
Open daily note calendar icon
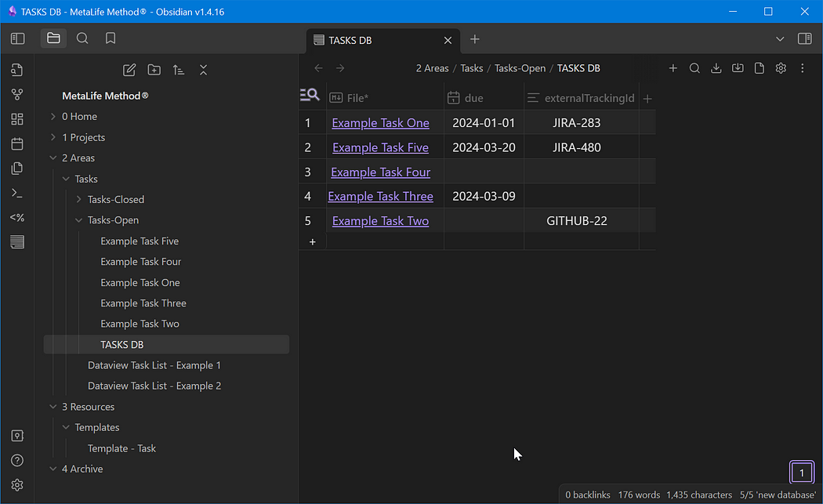(x=16, y=144)
